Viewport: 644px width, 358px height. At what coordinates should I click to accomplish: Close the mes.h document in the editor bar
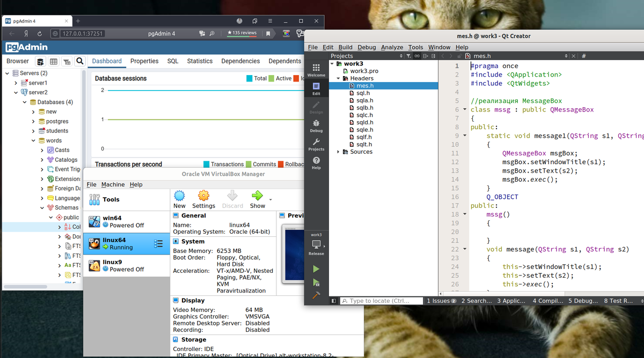click(573, 56)
